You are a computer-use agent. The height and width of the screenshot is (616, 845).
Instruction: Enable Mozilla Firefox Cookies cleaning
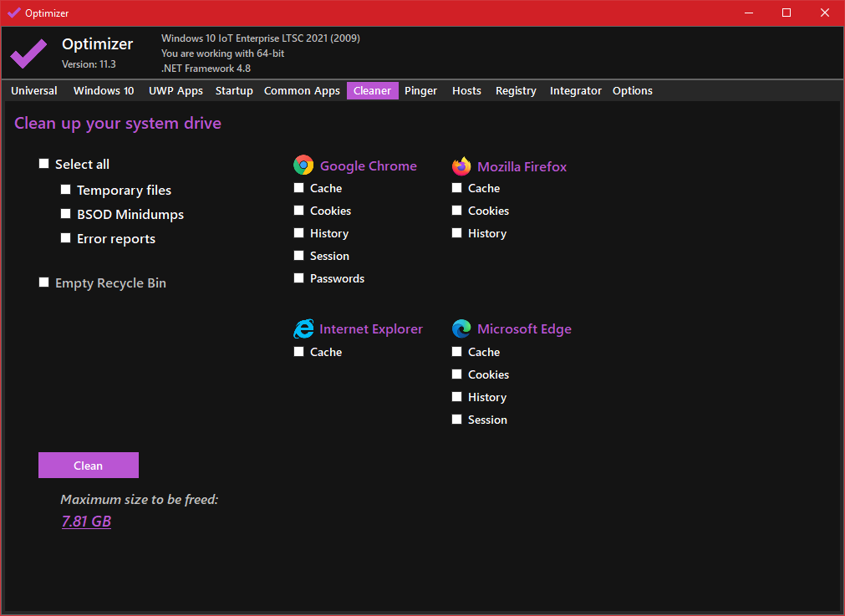[457, 211]
